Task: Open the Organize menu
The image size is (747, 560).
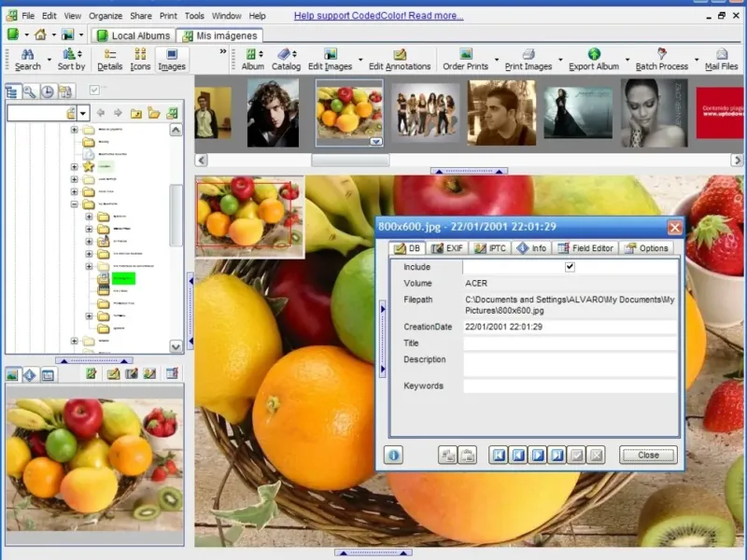Action: pyautogui.click(x=106, y=16)
